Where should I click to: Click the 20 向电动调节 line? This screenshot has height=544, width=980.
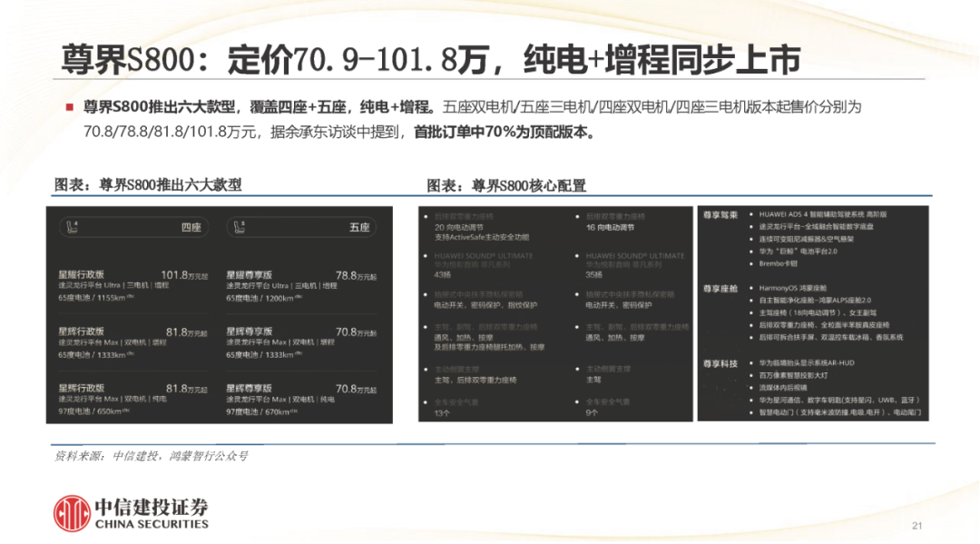pos(459,228)
